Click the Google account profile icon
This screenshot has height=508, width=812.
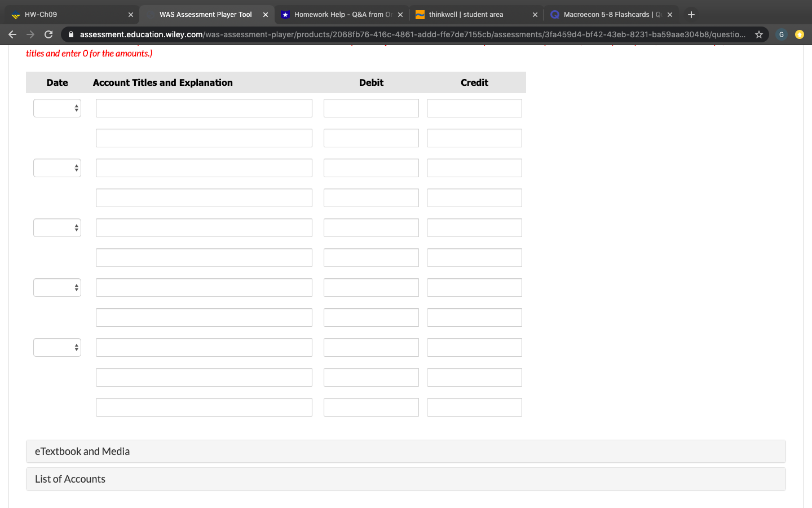[x=781, y=34]
